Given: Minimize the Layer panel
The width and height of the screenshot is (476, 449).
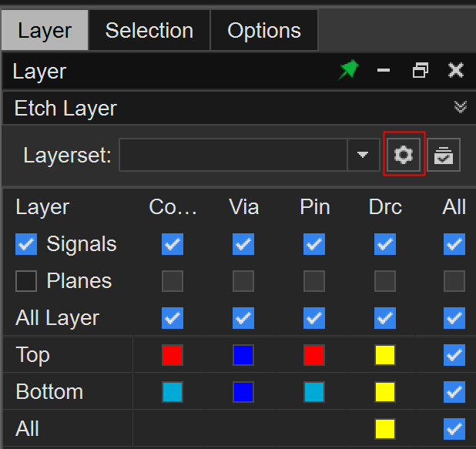Looking at the screenshot, I should tap(384, 71).
